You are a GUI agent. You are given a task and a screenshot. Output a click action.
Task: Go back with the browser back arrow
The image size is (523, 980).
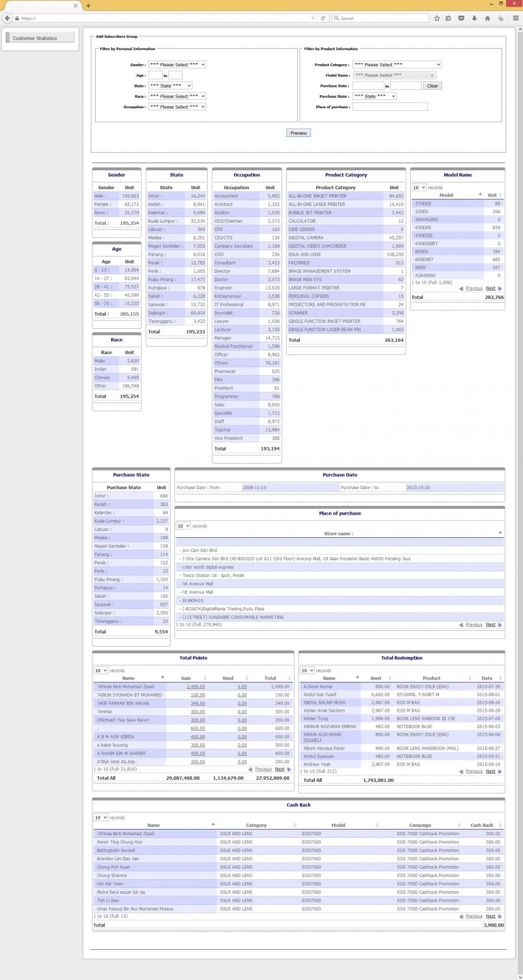pos(7,18)
